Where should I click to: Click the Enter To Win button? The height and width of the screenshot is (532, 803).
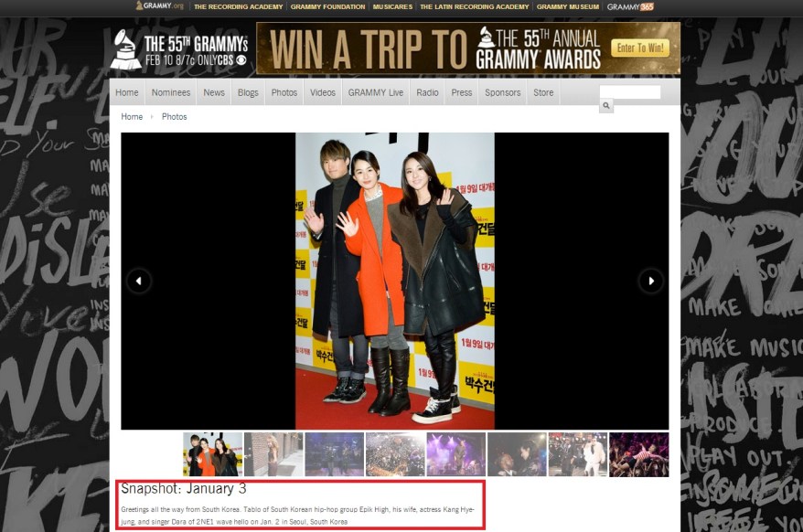coord(640,48)
